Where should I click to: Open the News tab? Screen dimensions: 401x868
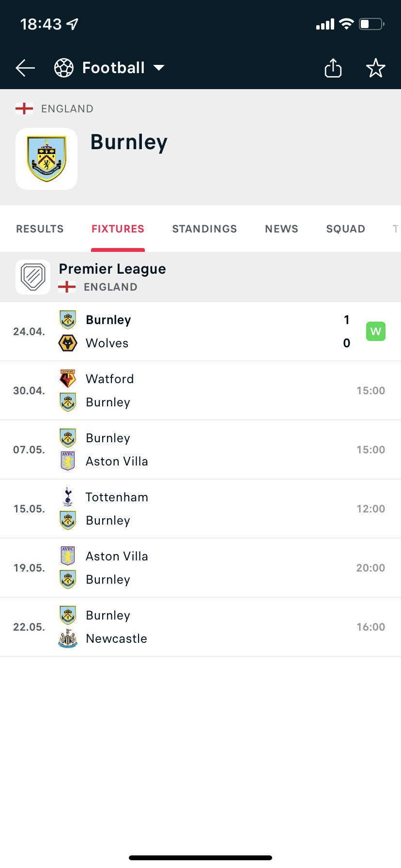(x=281, y=229)
